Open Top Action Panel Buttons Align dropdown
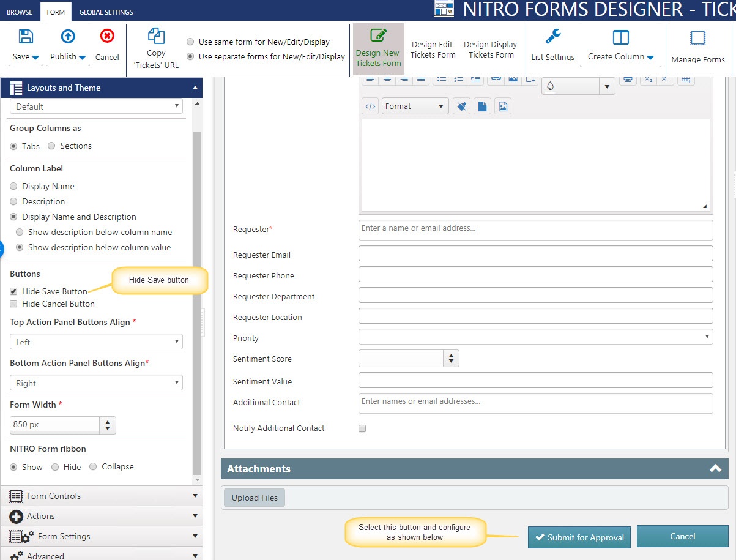 click(x=96, y=342)
